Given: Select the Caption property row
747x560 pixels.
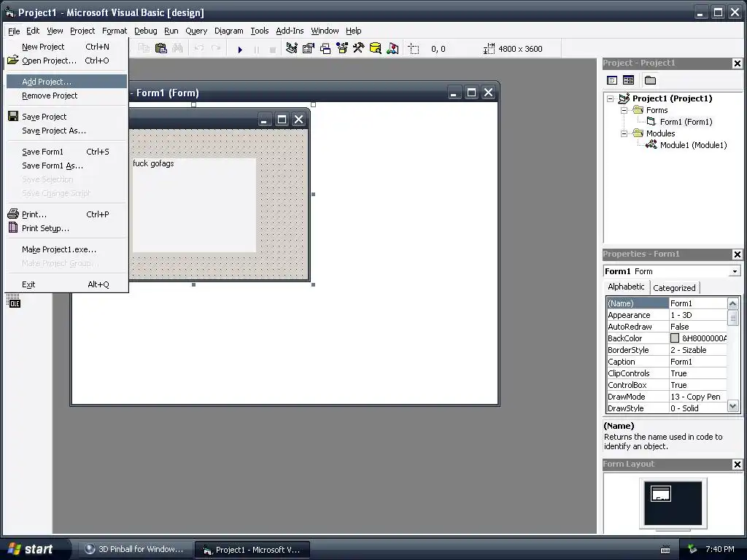Looking at the screenshot, I should (667, 362).
